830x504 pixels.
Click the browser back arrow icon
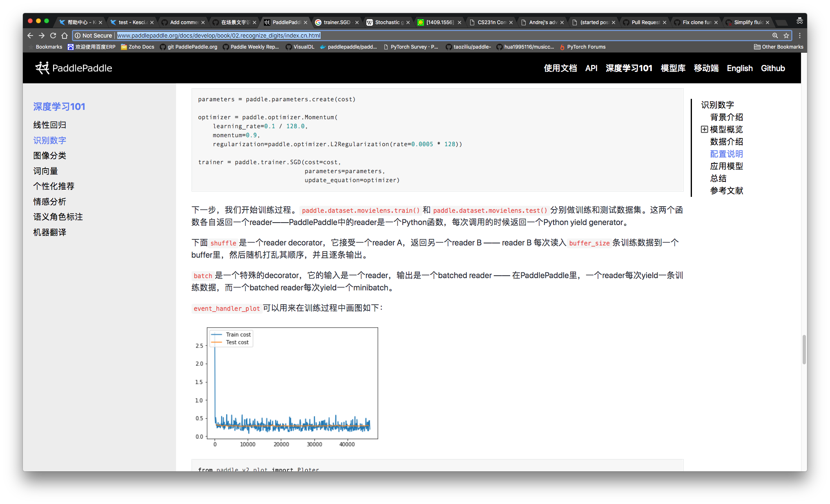point(30,36)
